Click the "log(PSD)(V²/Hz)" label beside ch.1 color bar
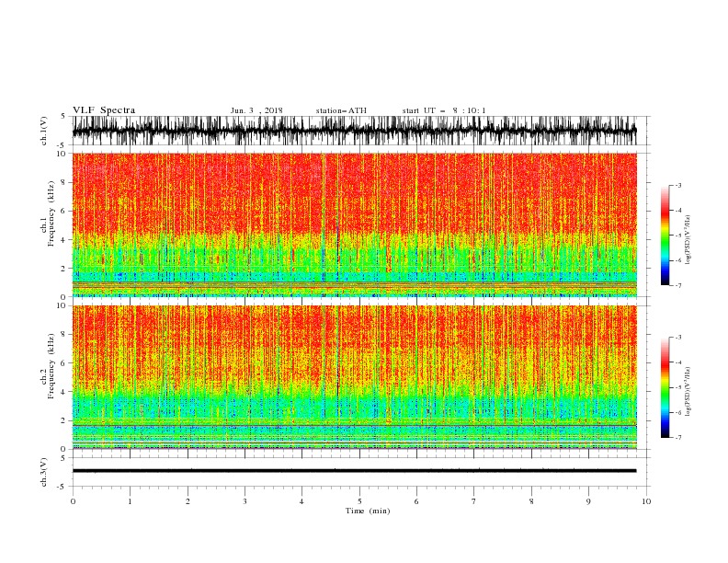728x563 pixels. pos(688,240)
